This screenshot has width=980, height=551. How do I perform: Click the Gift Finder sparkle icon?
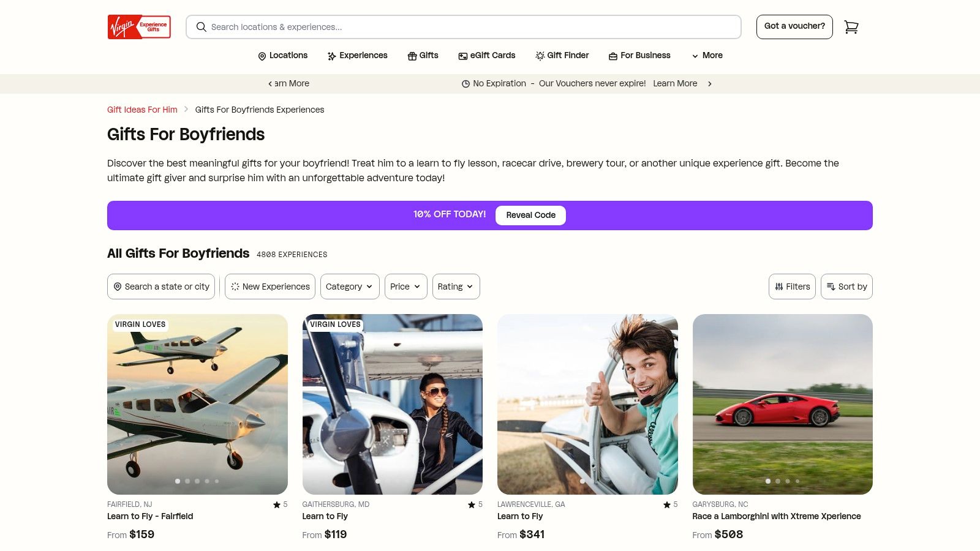pos(540,56)
